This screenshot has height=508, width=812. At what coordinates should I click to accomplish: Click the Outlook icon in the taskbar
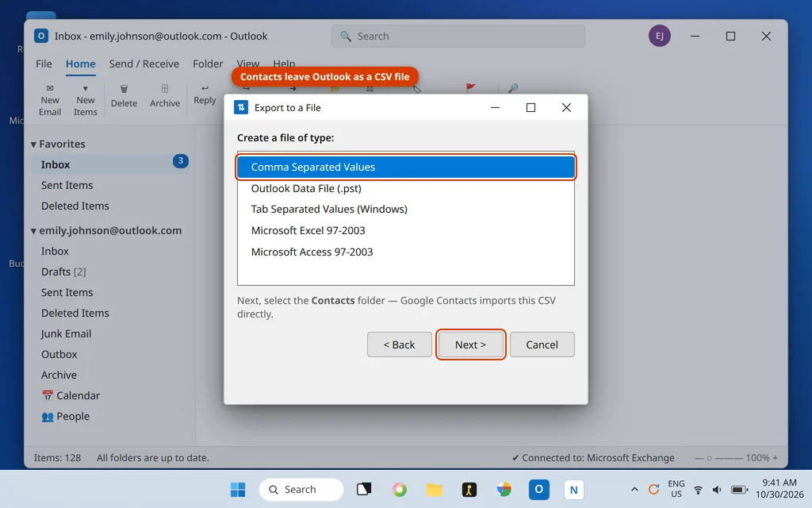[x=538, y=489]
